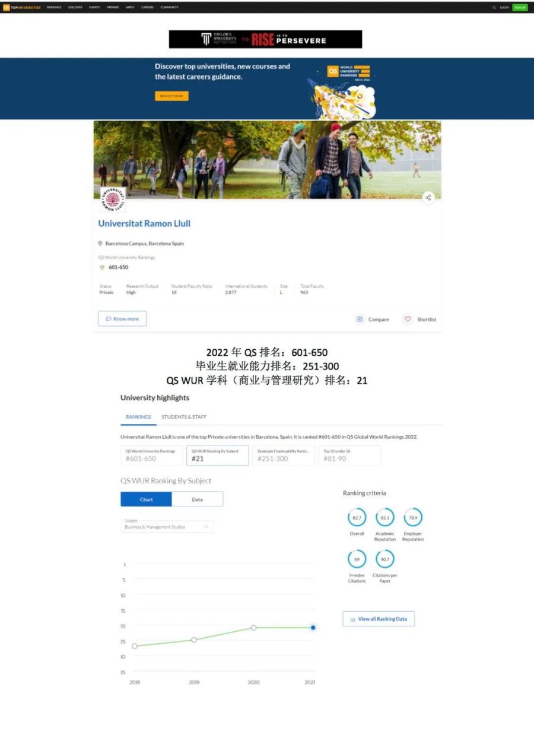534x756 pixels.
Task: Switch to the Students & Staff tab
Action: click(x=184, y=417)
